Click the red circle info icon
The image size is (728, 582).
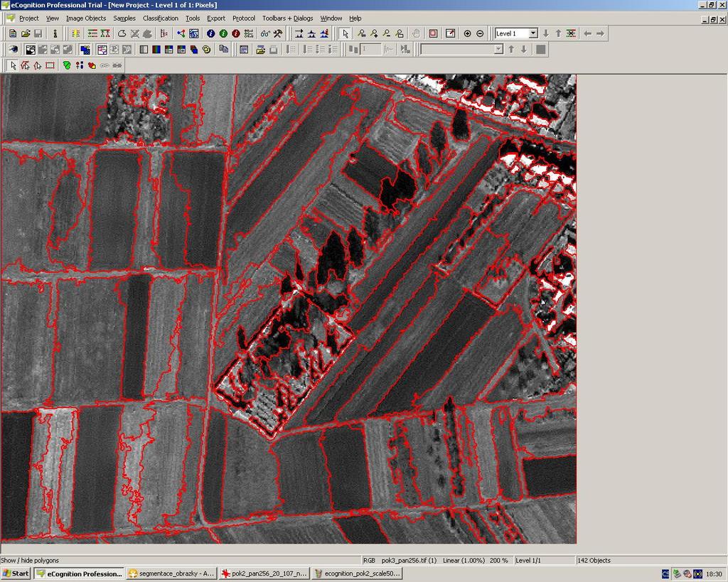(236, 33)
